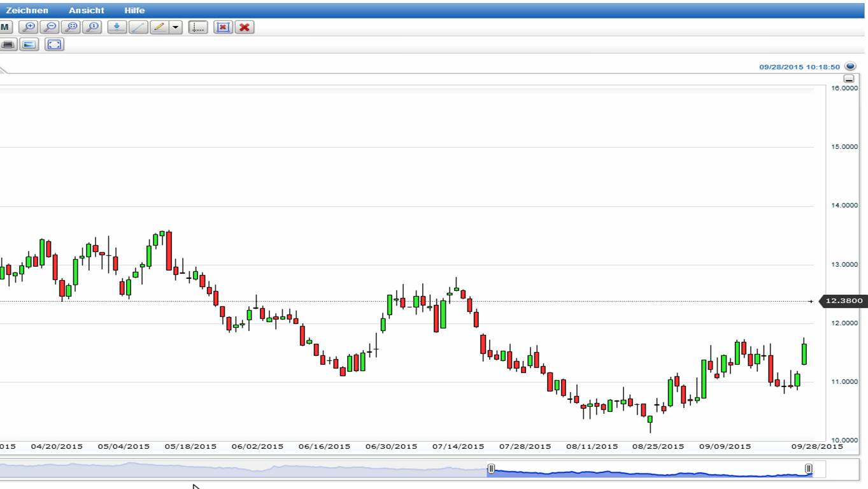
Task: Click the zoom in magnifier icon
Action: [x=28, y=27]
